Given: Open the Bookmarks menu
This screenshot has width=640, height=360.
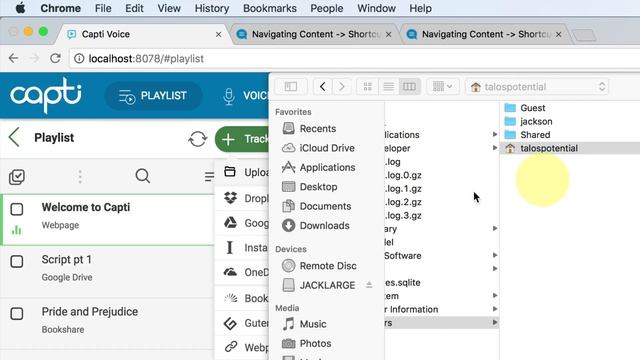Looking at the screenshot, I should 270,8.
